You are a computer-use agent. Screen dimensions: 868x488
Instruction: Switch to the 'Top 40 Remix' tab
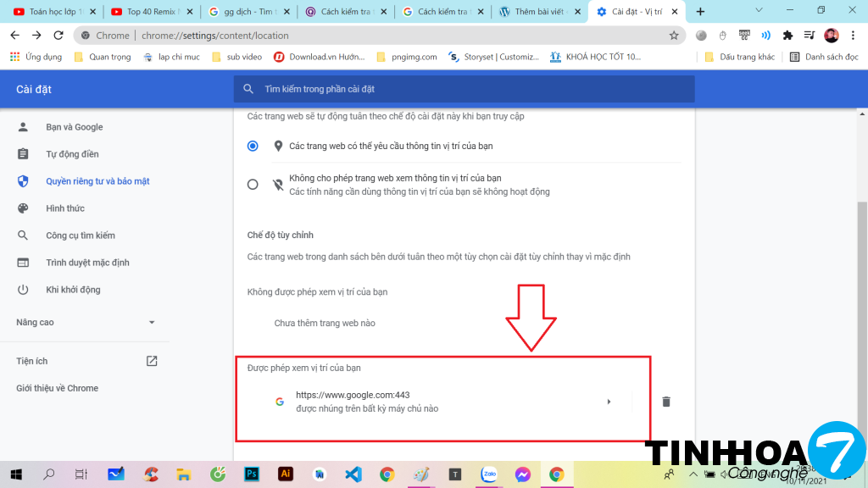pos(149,12)
